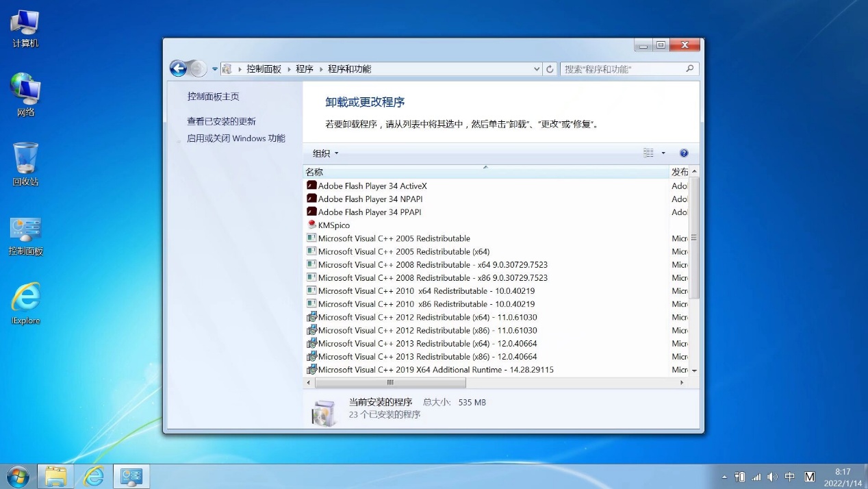
Task: Open the recent pages dropdown arrow
Action: coord(214,69)
